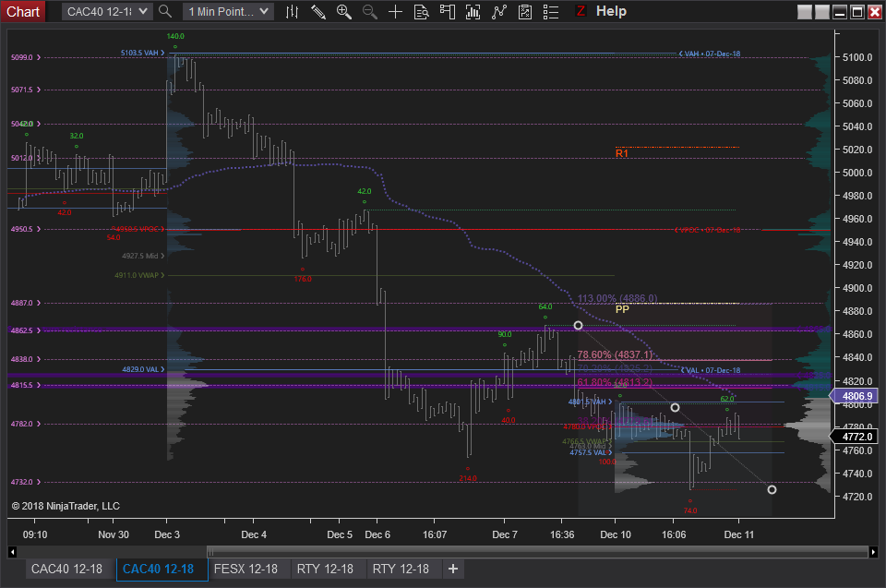This screenshot has width=886, height=588.
Task: Expand the 1 Min Point interval dropdown
Action: pyautogui.click(x=228, y=11)
